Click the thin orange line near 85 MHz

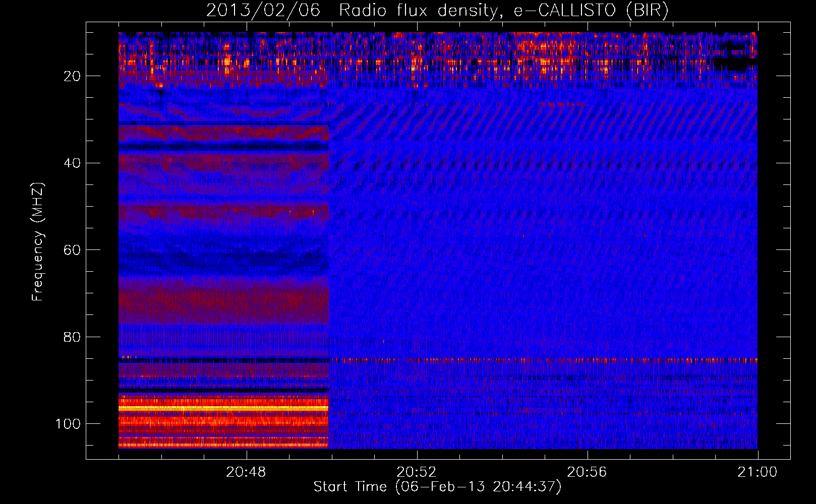pos(543,360)
